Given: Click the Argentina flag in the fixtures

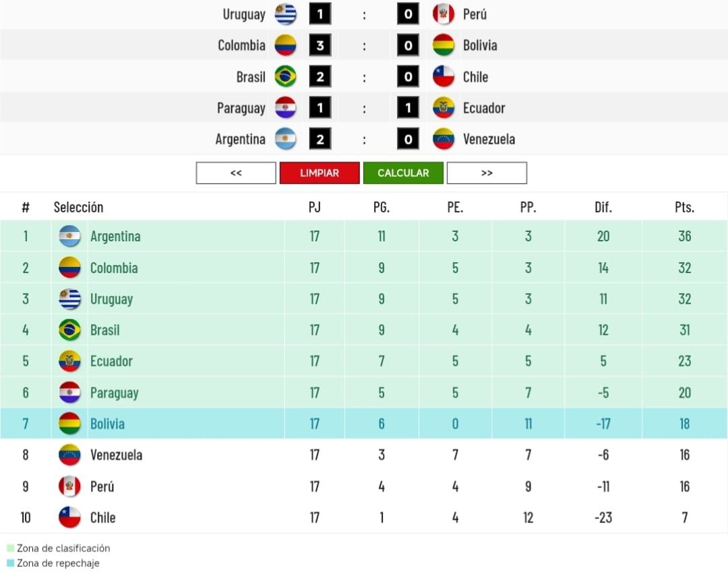Looking at the screenshot, I should point(286,139).
